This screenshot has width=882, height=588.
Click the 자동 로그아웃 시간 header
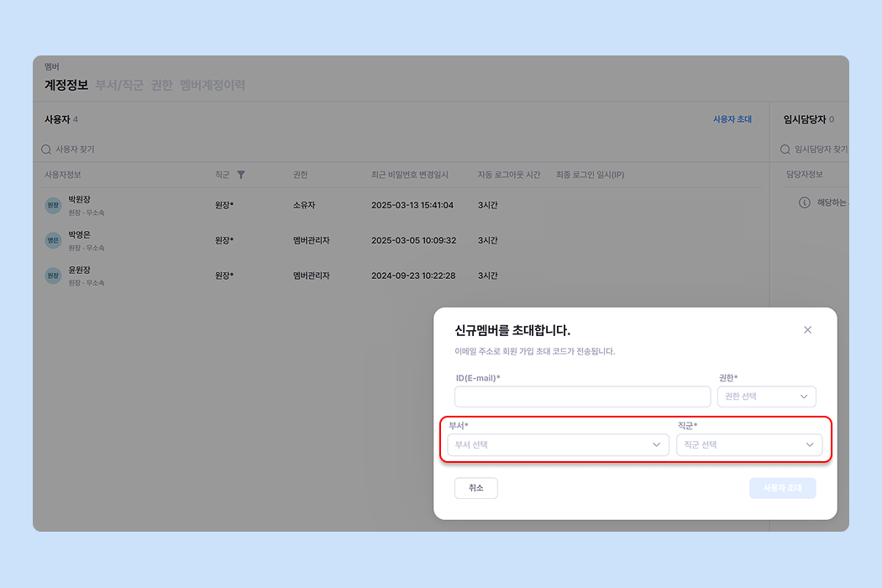pyautogui.click(x=509, y=175)
